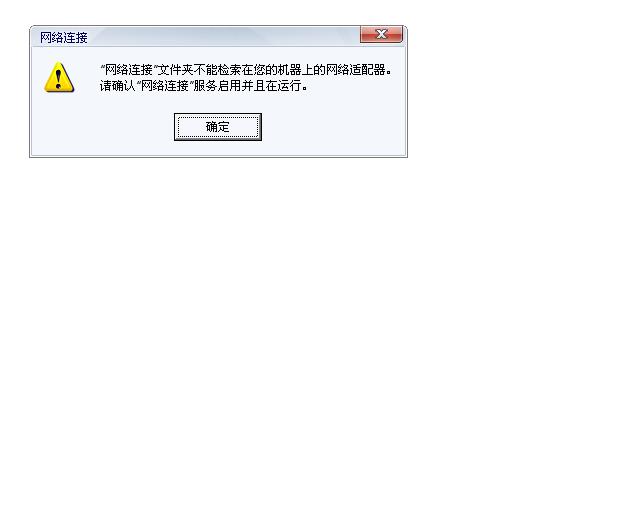Click the word 文件夹 in the first line
Image resolution: width=640 pixels, height=512 pixels.
point(176,70)
